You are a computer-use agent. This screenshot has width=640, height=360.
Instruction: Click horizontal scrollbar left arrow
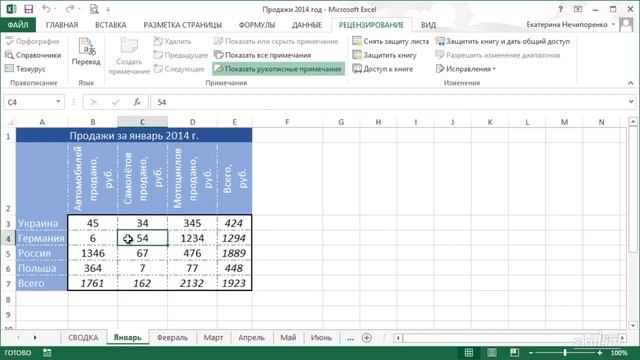tap(398, 338)
